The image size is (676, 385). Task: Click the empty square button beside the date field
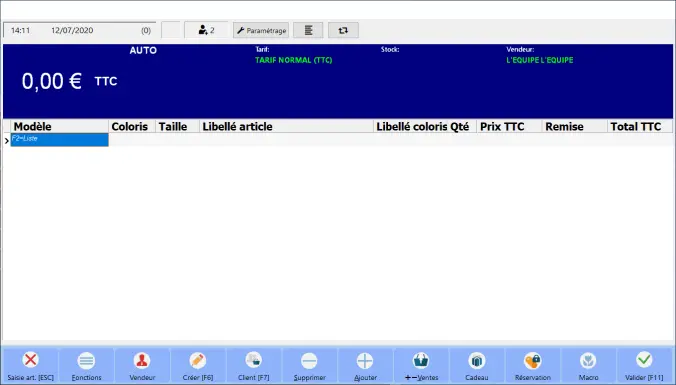coord(171,30)
